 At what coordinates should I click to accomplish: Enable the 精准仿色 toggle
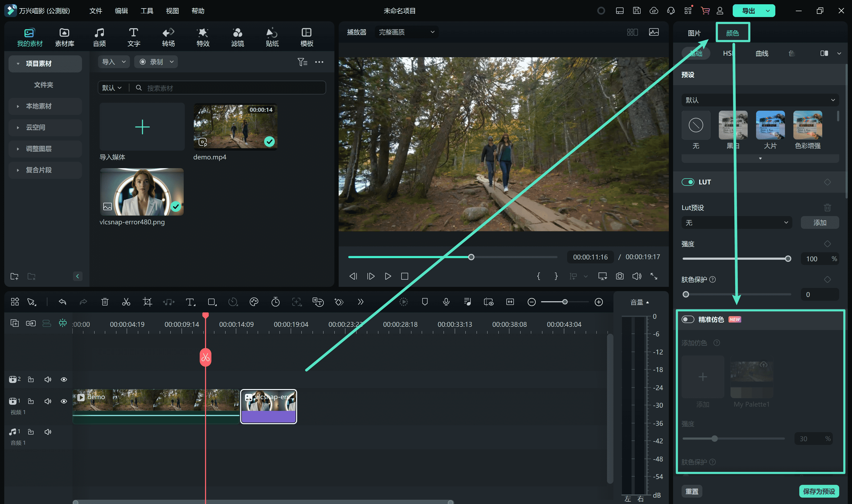click(688, 320)
